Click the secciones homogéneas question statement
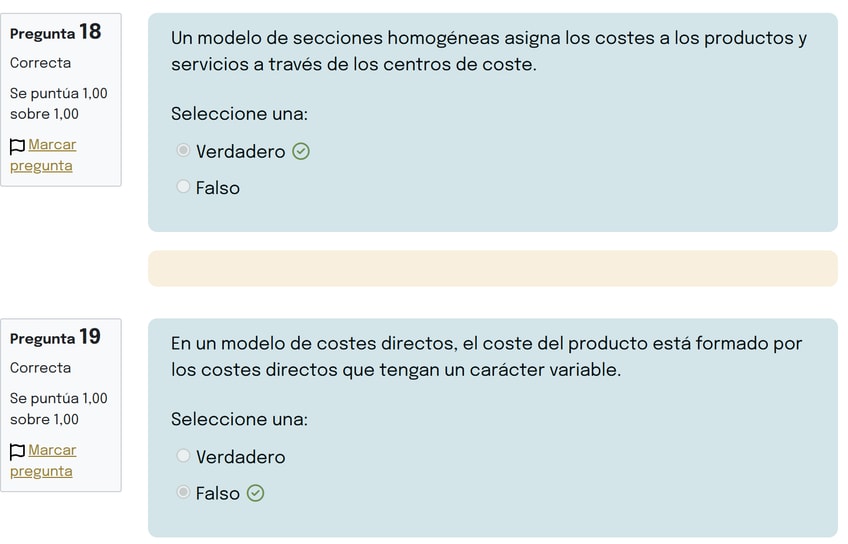This screenshot has width=848, height=544. pos(488,51)
